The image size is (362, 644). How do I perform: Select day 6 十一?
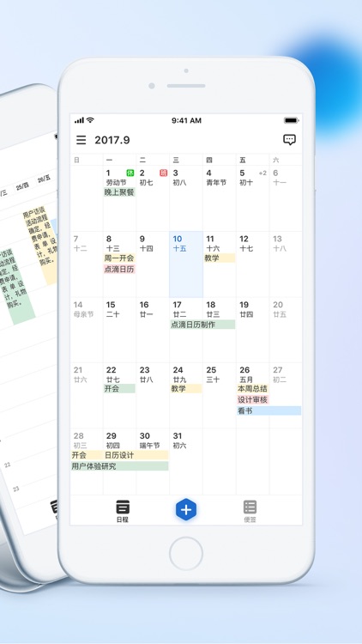point(286,198)
